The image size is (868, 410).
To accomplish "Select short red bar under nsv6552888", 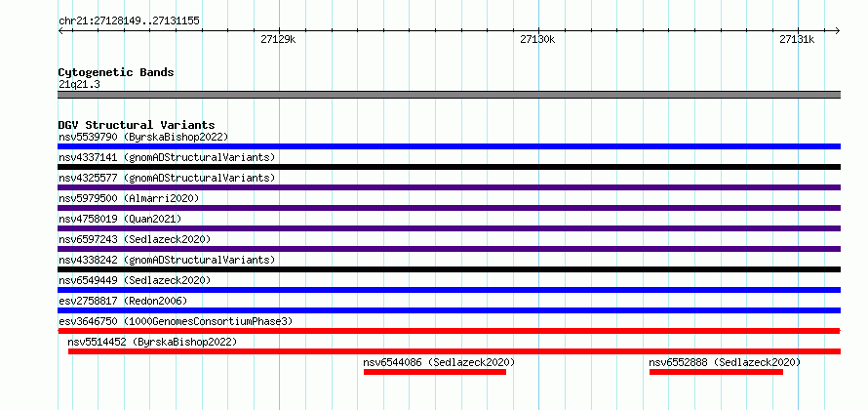I will (x=716, y=372).
